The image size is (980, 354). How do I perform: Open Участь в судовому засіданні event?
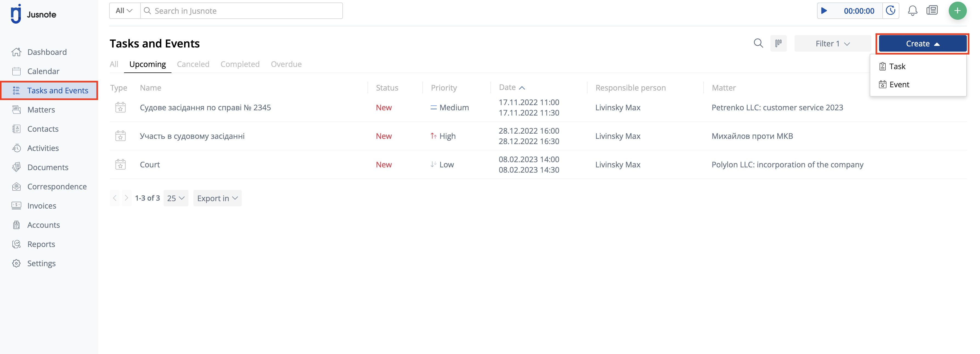tap(192, 136)
